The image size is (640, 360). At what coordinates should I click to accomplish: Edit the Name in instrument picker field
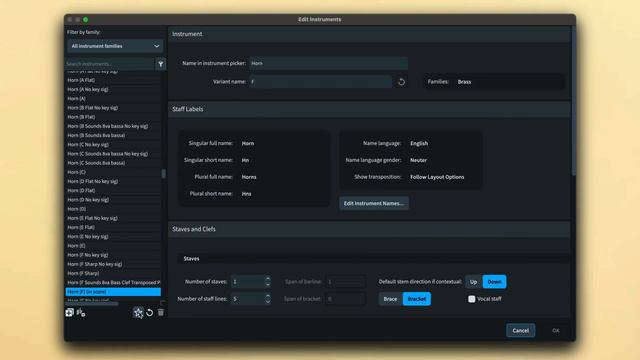point(329,63)
